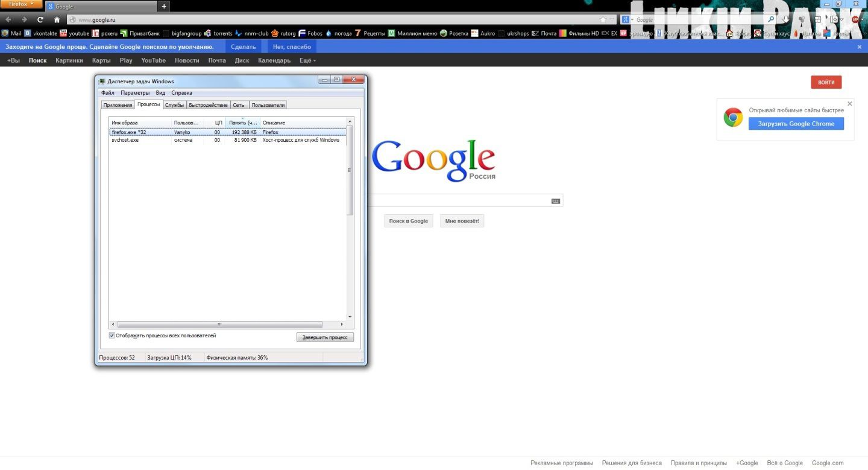Open the погода bookmark
This screenshot has width=868, height=470.
coord(338,33)
